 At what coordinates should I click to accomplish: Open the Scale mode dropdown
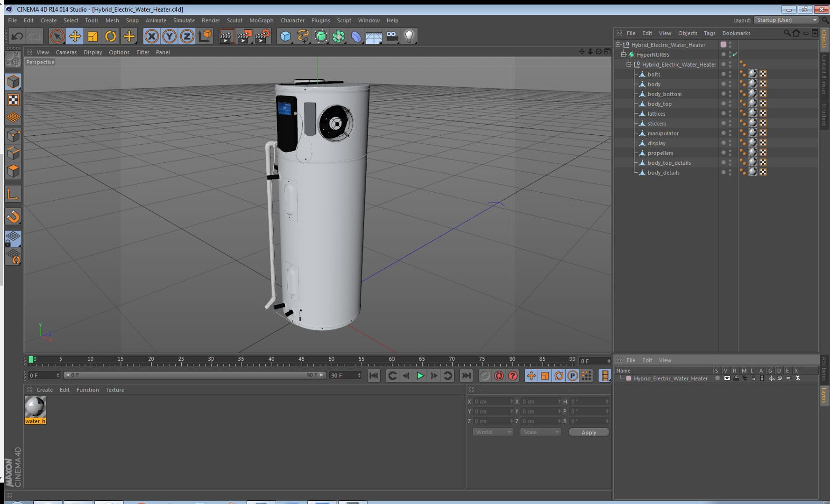click(540, 432)
